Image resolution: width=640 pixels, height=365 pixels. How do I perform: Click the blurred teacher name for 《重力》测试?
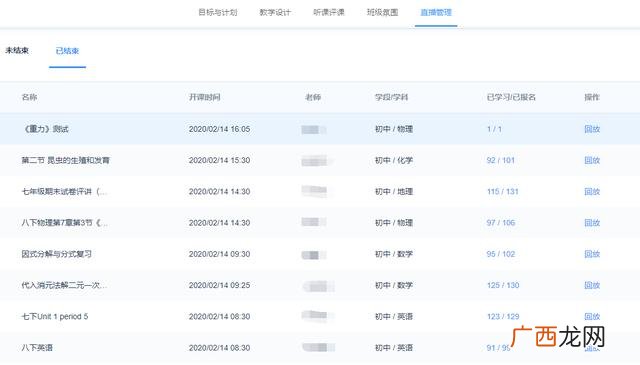313,130
